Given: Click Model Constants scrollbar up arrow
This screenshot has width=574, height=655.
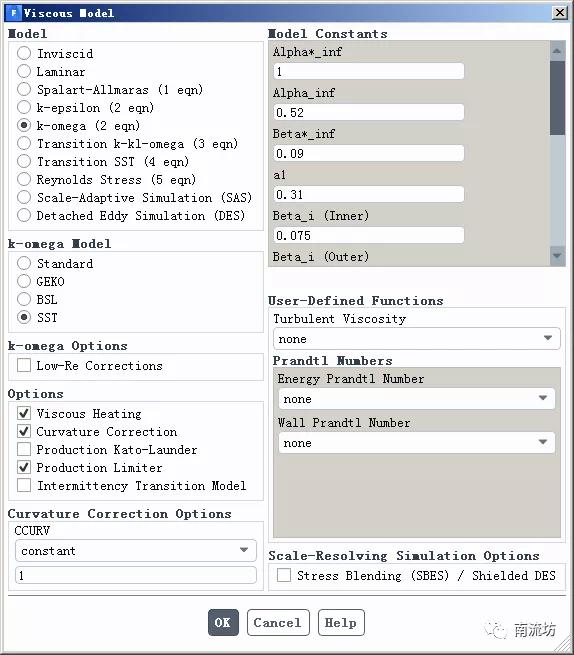Looking at the screenshot, I should pos(557,51).
